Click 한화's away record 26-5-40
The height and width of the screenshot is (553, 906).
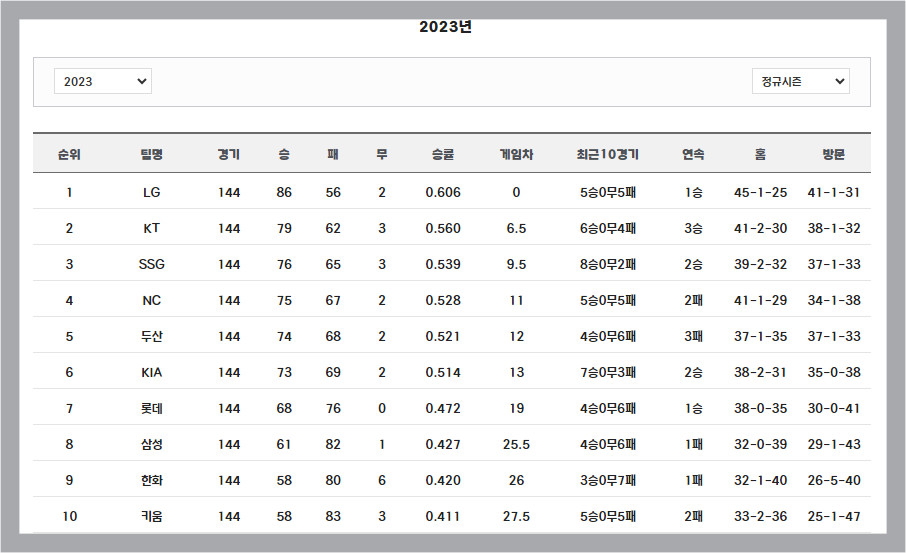[x=834, y=480]
